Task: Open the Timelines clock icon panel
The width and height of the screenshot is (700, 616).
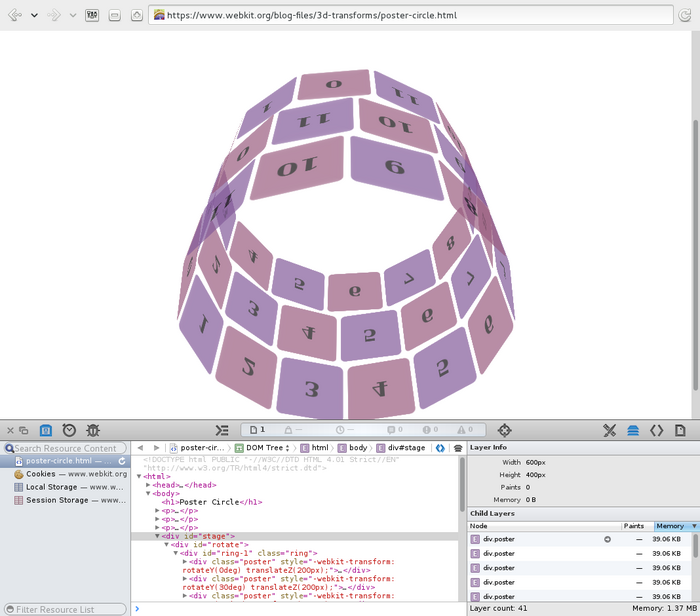Action: [69, 430]
